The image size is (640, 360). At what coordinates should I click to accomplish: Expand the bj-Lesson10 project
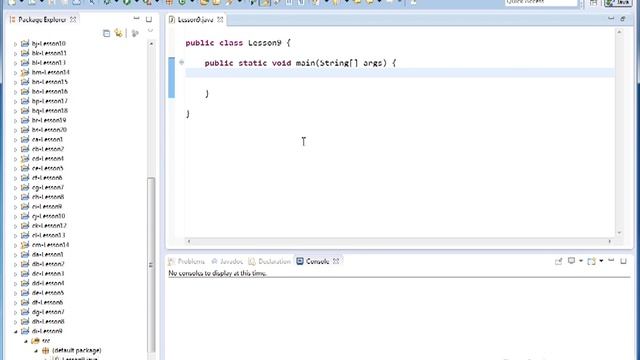16,44
